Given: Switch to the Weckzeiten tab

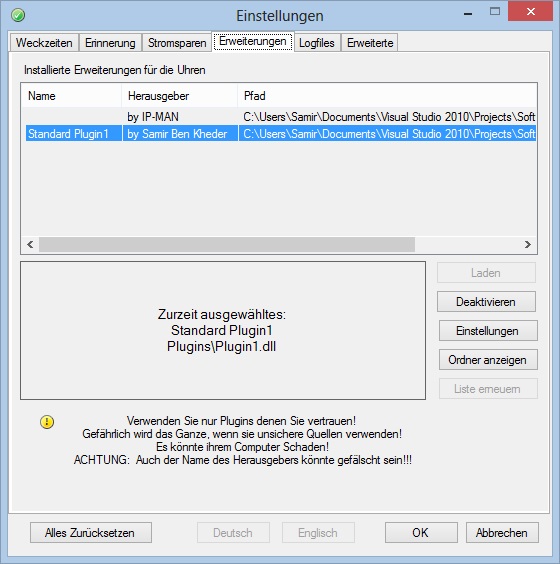Looking at the screenshot, I should (x=44, y=43).
